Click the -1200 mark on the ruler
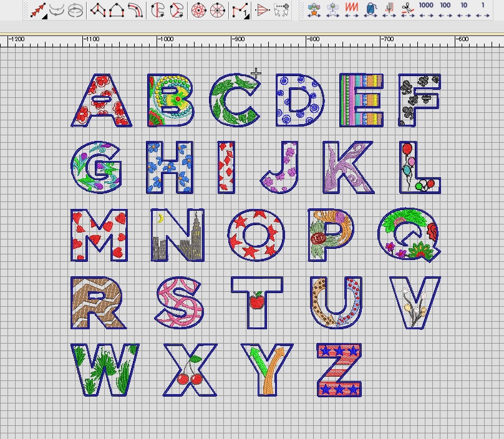 [16, 39]
